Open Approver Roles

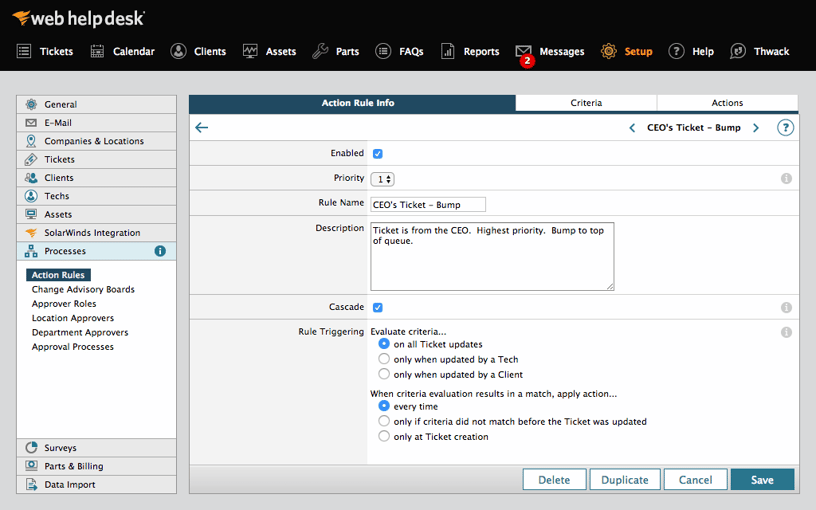pos(64,303)
